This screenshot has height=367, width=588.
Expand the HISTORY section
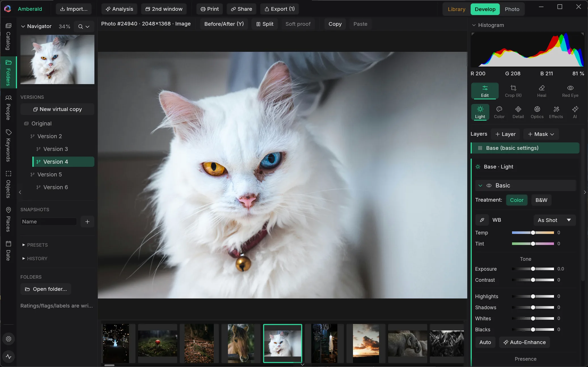pos(35,258)
